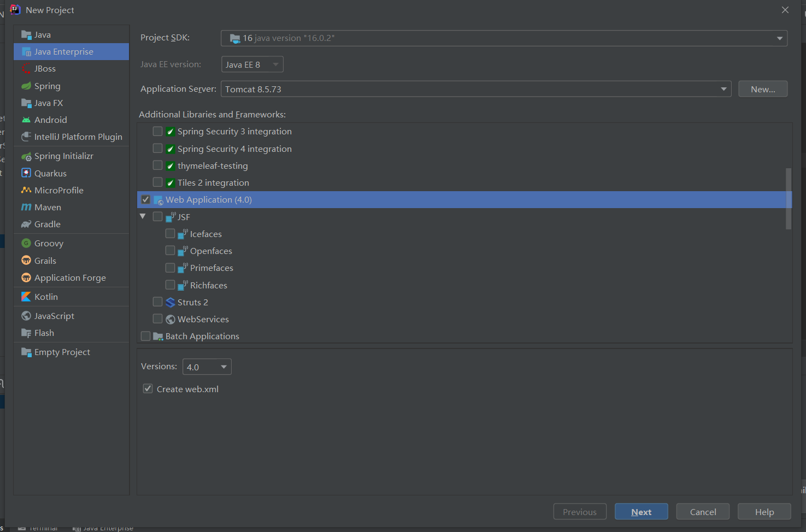The image size is (806, 532).
Task: Select the Java FX folder icon
Action: click(x=26, y=103)
